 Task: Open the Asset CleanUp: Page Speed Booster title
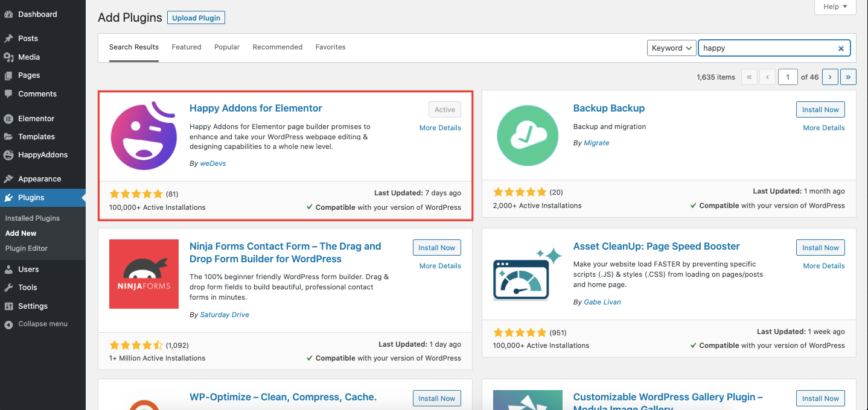click(x=657, y=247)
